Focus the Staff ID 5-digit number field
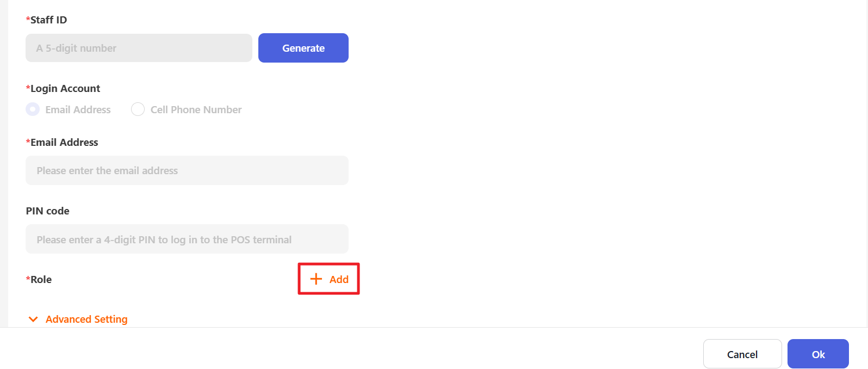 (x=139, y=48)
